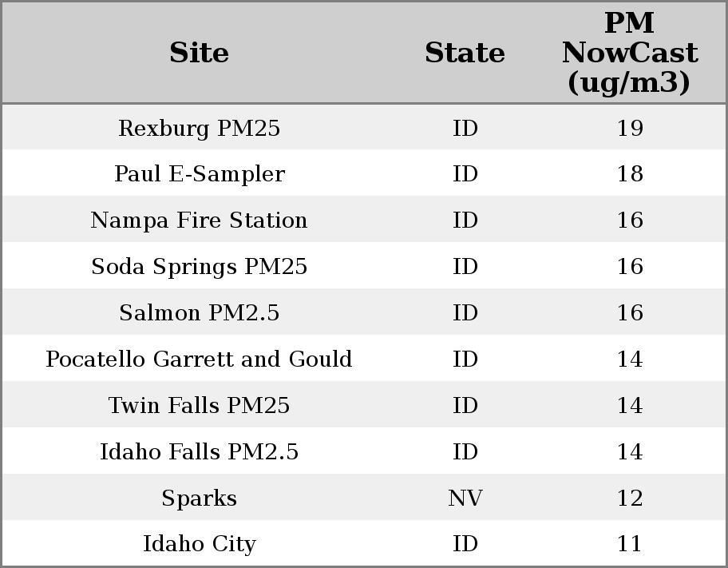Select Pocatello Garrett and Gould row
The image size is (728, 568).
tap(199, 359)
